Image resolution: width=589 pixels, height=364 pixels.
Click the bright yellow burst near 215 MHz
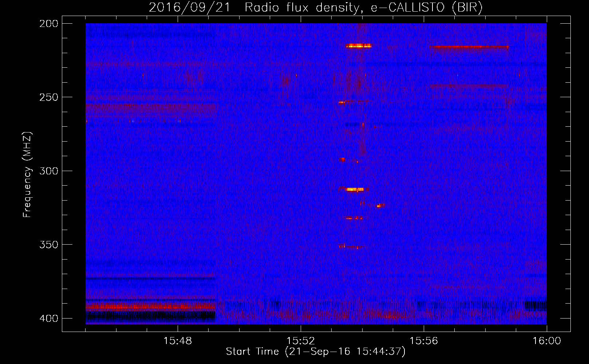point(359,46)
